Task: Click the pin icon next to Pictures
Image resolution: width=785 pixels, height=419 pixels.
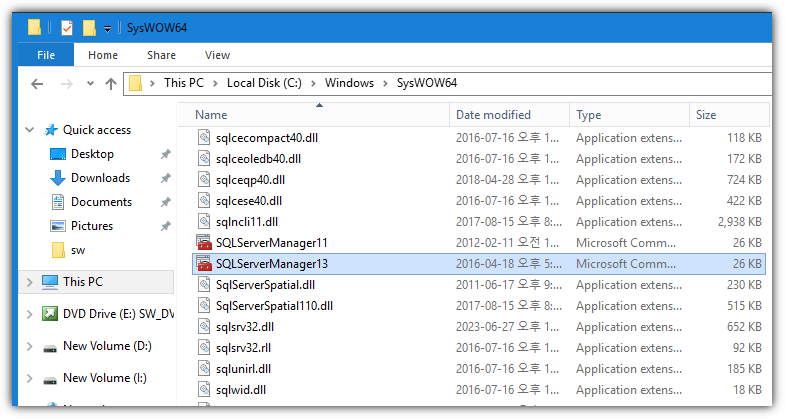Action: coord(165,226)
